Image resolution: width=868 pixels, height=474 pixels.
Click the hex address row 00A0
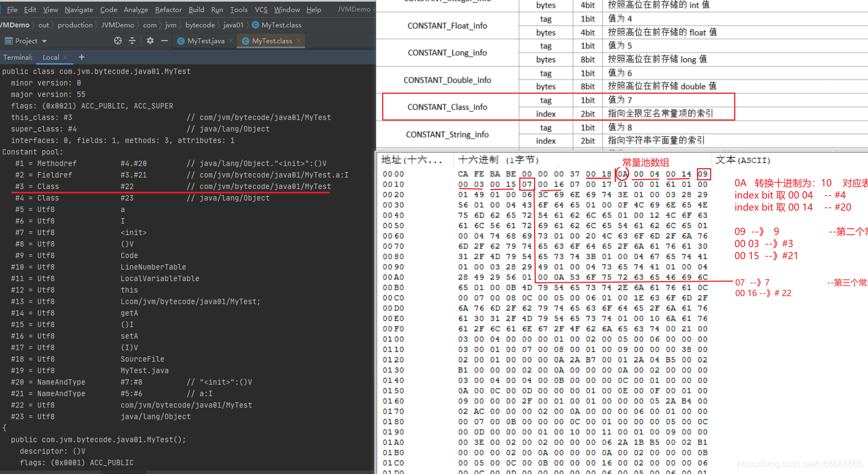[393, 277]
